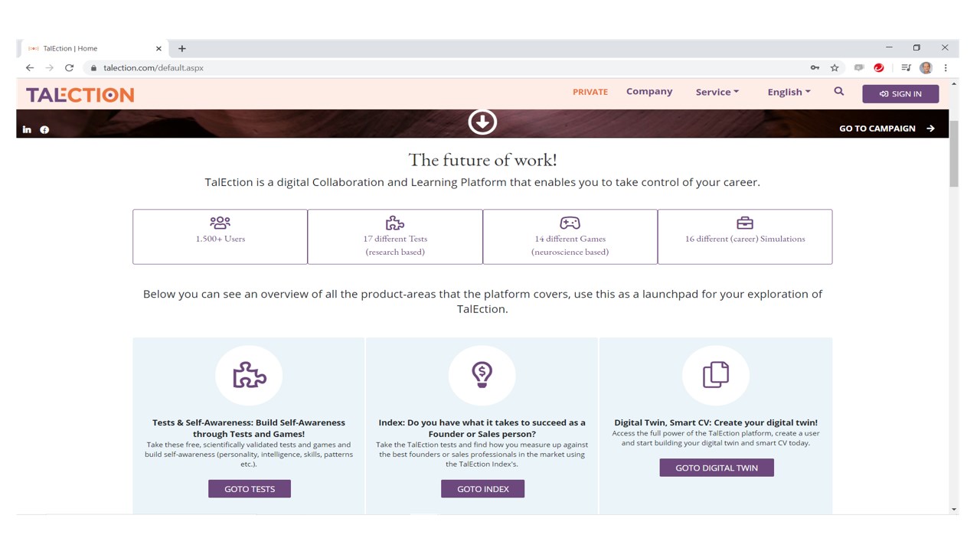The image size is (980, 551).
Task: Click the LinkedIn icon
Action: pos(27,129)
